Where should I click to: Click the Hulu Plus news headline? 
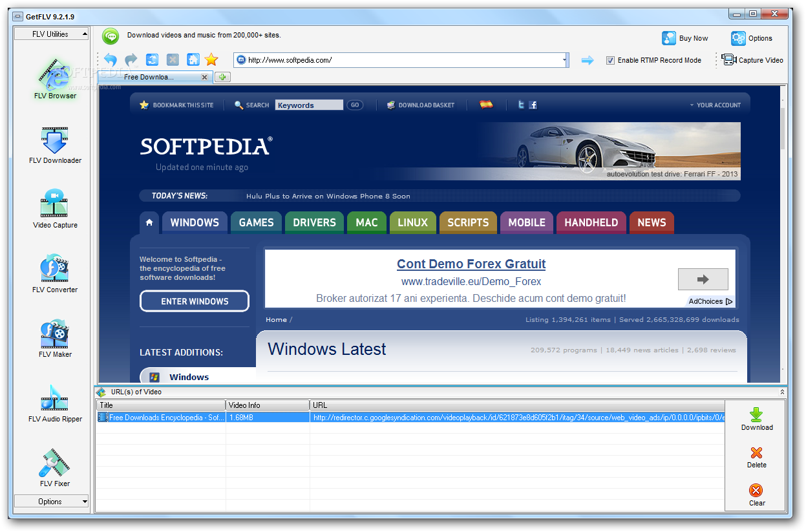coord(328,196)
